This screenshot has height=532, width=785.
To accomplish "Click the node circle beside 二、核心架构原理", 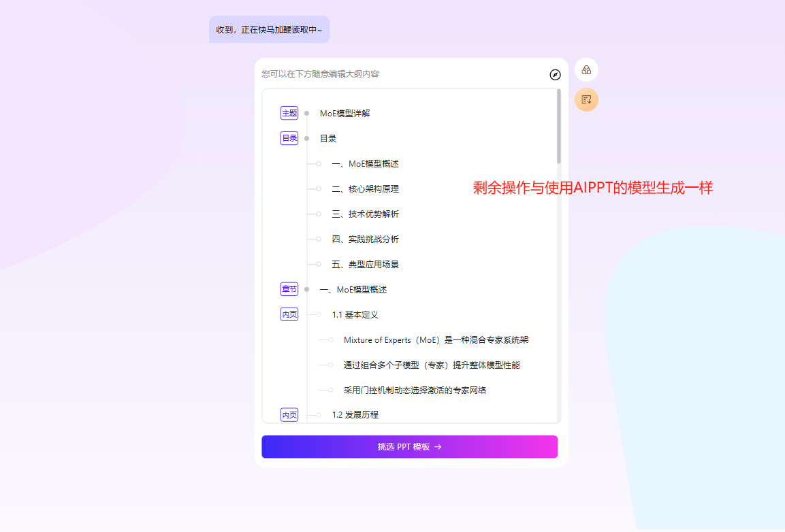I will point(319,188).
